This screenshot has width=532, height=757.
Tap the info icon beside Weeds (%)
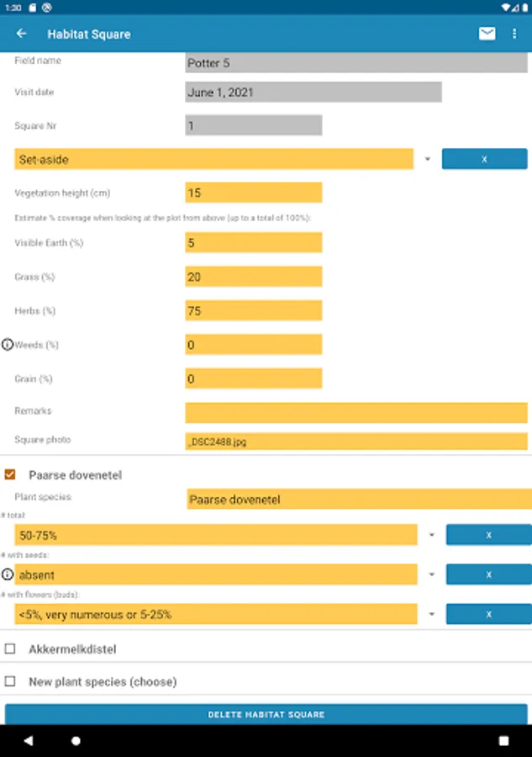8,345
